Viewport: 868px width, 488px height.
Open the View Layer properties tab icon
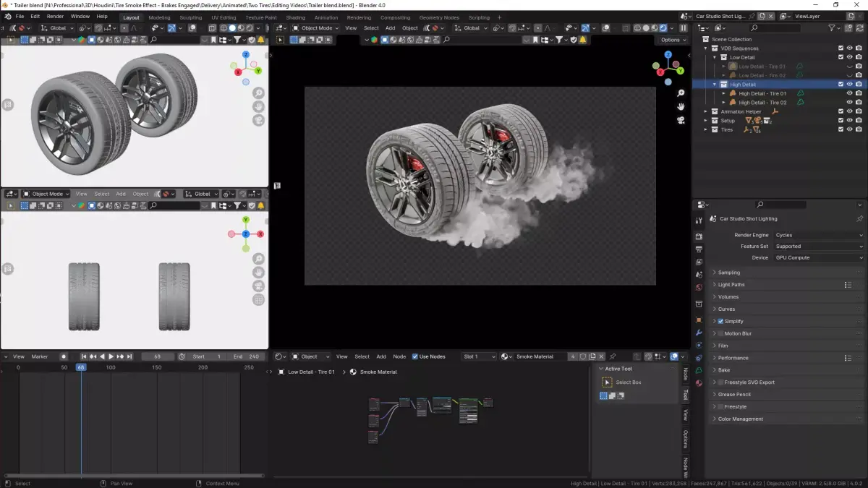(x=699, y=262)
